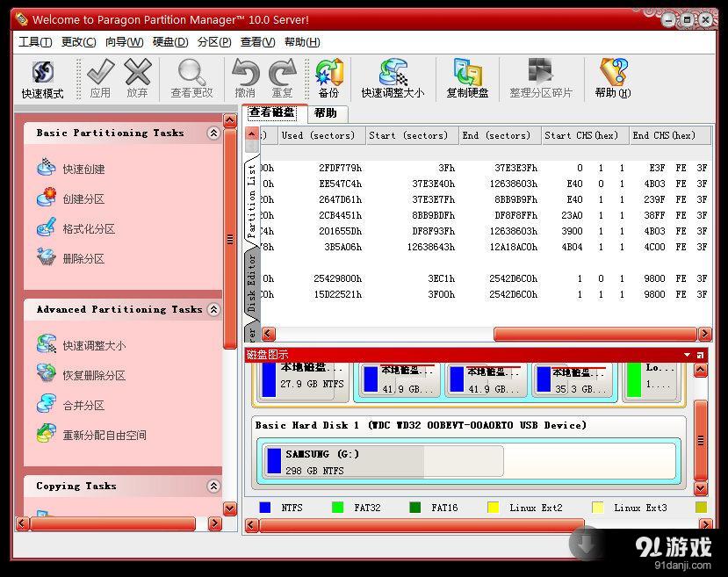Image resolution: width=728 pixels, height=577 pixels.
Task: Open 查看(V) menu
Action: click(257, 42)
